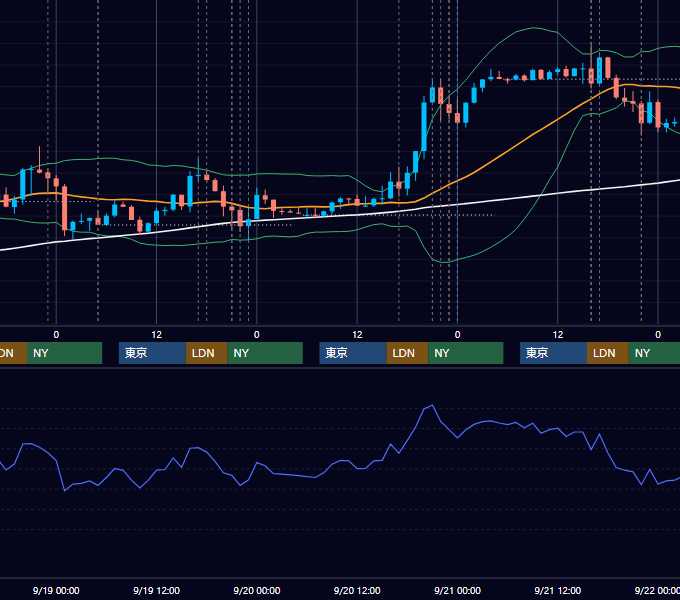Screen dimensions: 680x600
Task: Click hour label 0 above 9/20 00:00
Action: (x=257, y=335)
